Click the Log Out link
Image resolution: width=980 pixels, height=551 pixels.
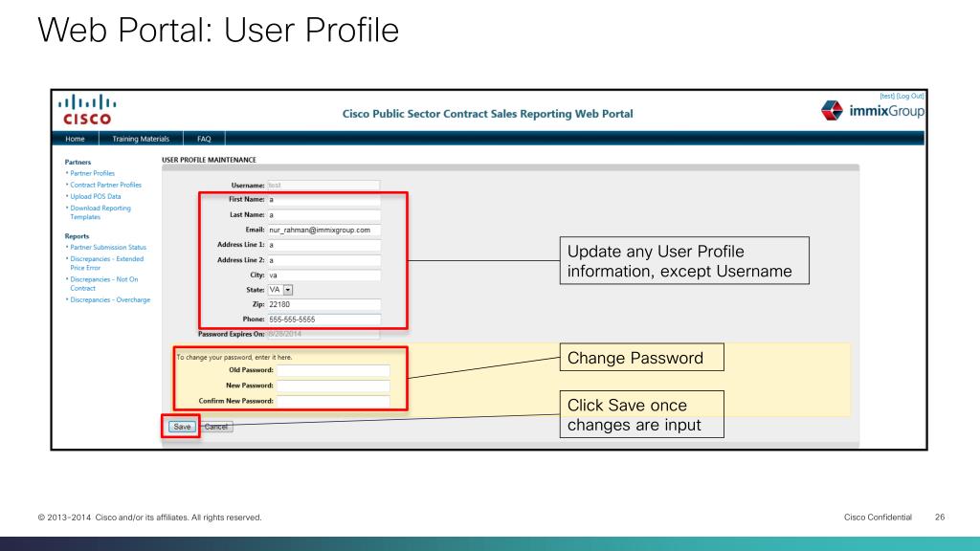[910, 97]
